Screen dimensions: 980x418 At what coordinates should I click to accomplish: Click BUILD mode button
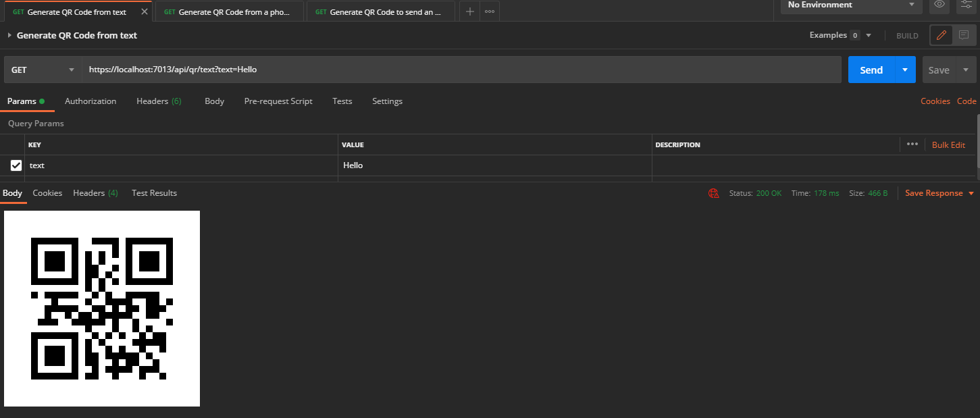[x=907, y=36]
